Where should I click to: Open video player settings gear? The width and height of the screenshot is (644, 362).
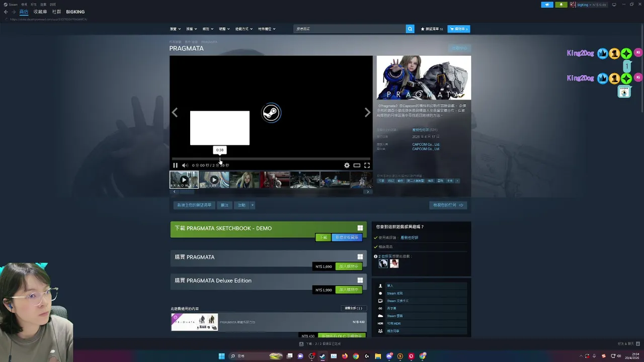pos(347,165)
